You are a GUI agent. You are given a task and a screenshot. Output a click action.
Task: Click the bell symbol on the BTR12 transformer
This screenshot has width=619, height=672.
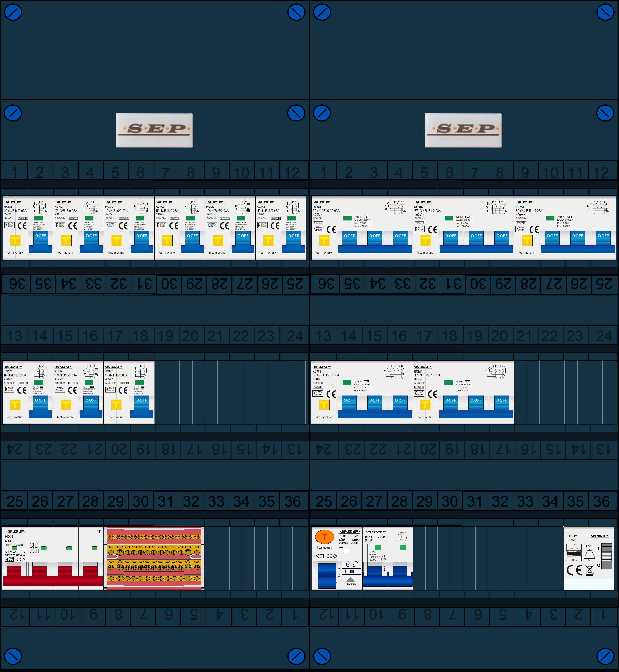[590, 555]
